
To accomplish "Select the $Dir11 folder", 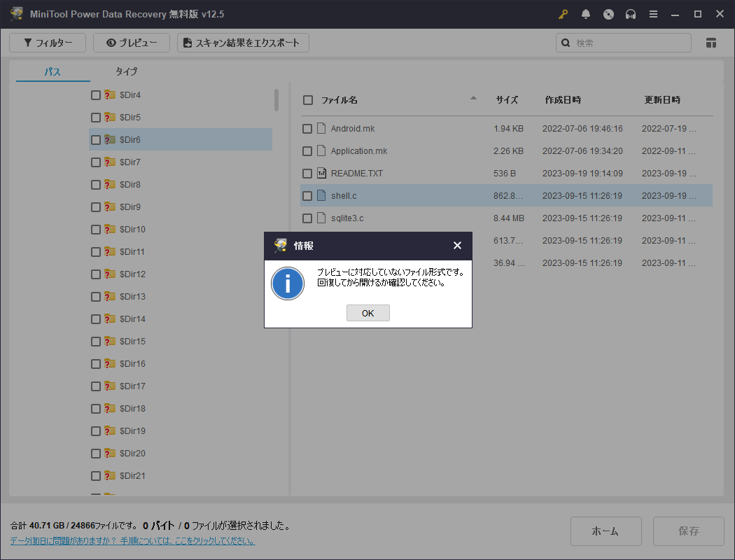I will [x=132, y=251].
